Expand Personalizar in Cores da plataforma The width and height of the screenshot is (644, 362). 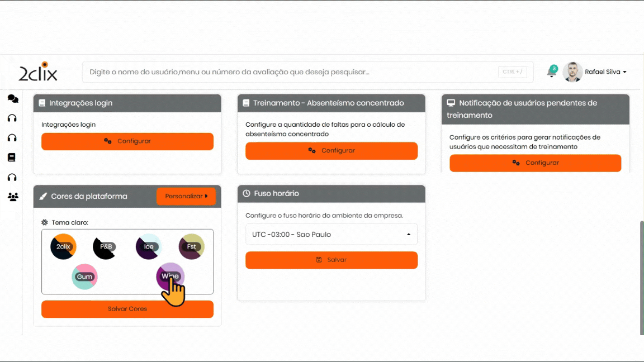tap(186, 196)
